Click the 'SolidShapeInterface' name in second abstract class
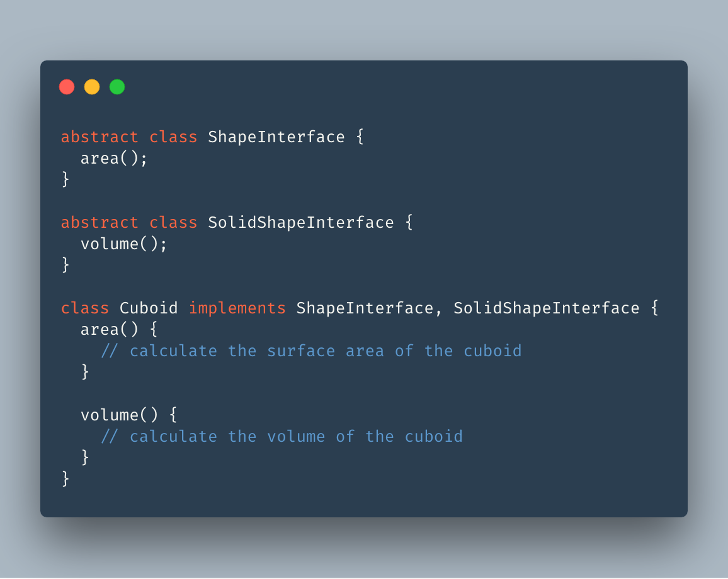The width and height of the screenshot is (728, 579). 301,223
